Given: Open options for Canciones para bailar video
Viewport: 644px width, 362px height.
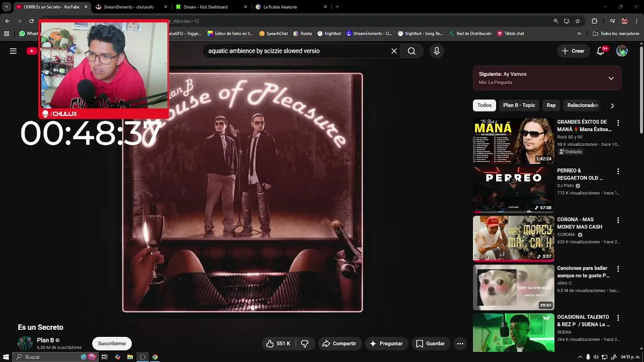Looking at the screenshot, I should (x=618, y=269).
